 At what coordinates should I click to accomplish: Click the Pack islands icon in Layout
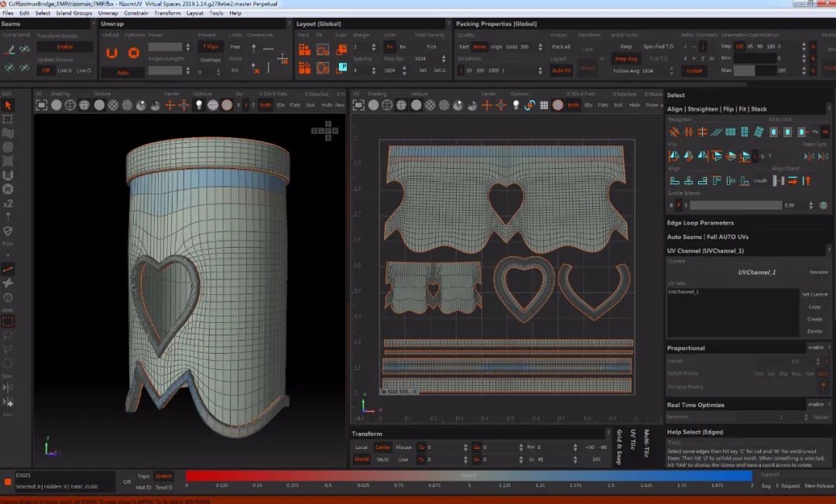304,49
